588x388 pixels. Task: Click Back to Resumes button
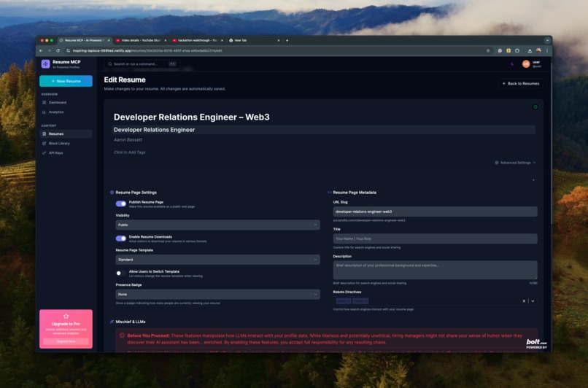pos(520,84)
